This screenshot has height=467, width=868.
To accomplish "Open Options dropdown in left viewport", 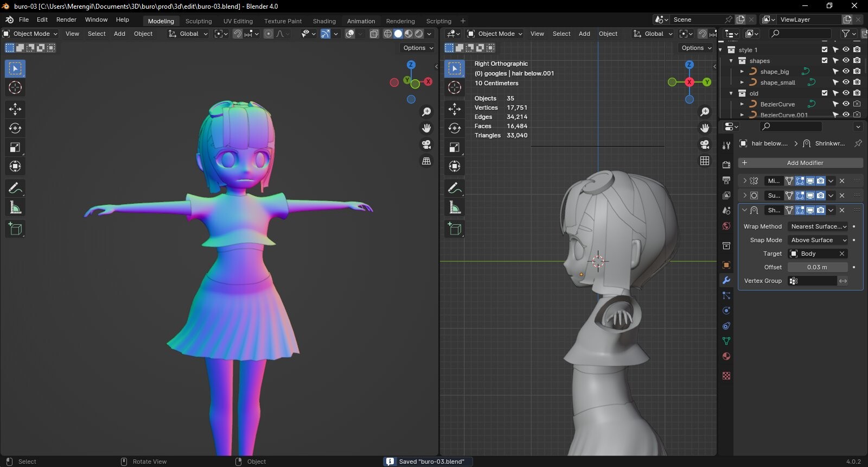I will pos(418,48).
